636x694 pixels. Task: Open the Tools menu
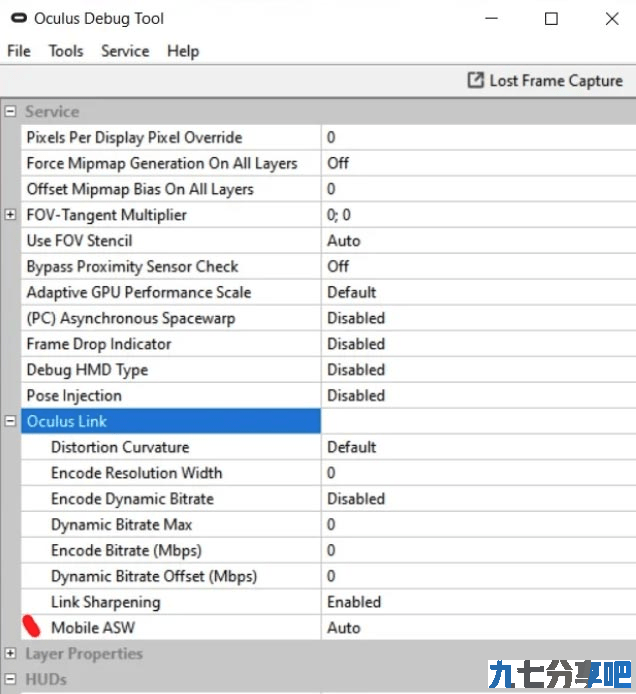pyautogui.click(x=66, y=51)
